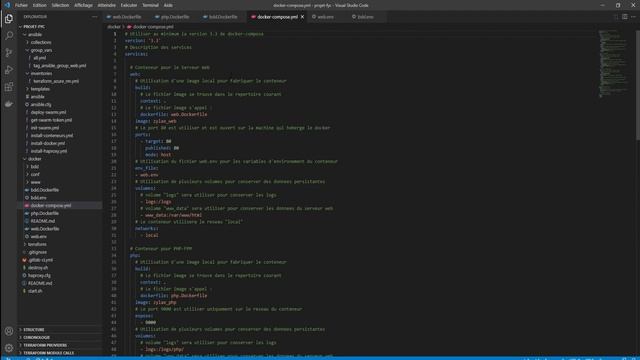Click the Explorer panel more actions ellipsis
The image size is (640, 360).
(x=95, y=17)
